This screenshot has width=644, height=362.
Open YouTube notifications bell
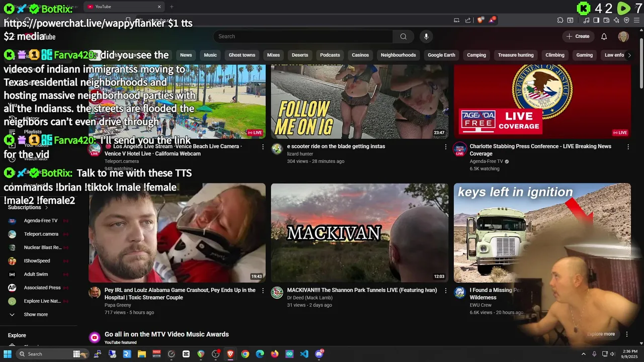(x=604, y=36)
